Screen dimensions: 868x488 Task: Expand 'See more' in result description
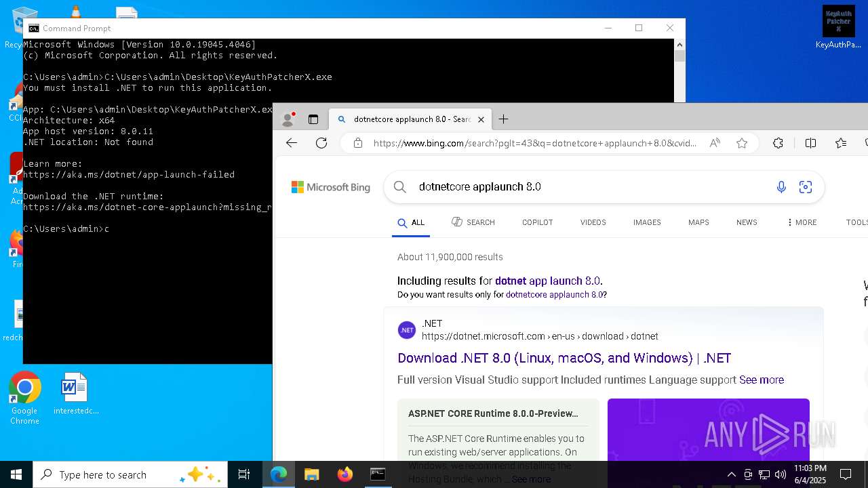[x=762, y=380]
